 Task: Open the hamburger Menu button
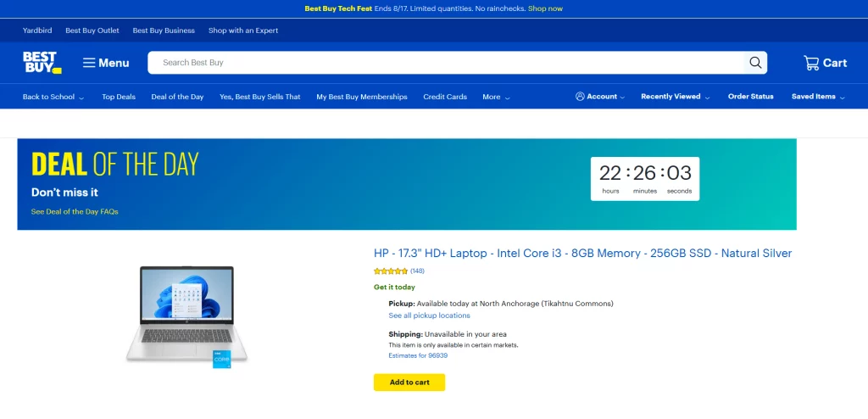[x=106, y=63]
